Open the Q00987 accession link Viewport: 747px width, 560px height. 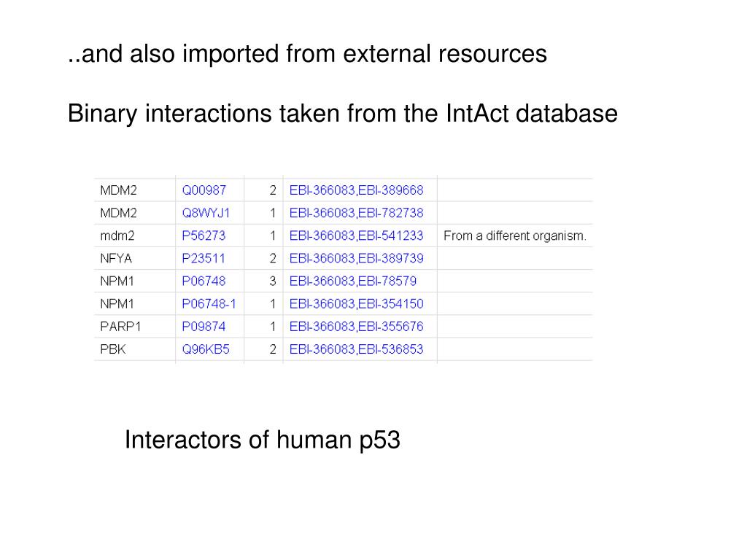204,190
